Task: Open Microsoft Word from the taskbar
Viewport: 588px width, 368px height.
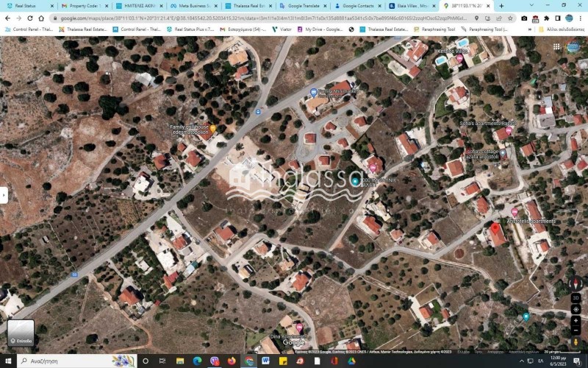Action: (266, 361)
